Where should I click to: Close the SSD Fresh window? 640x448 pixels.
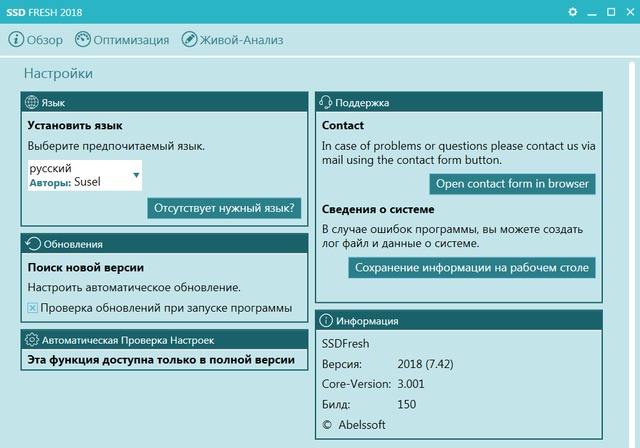(x=628, y=11)
